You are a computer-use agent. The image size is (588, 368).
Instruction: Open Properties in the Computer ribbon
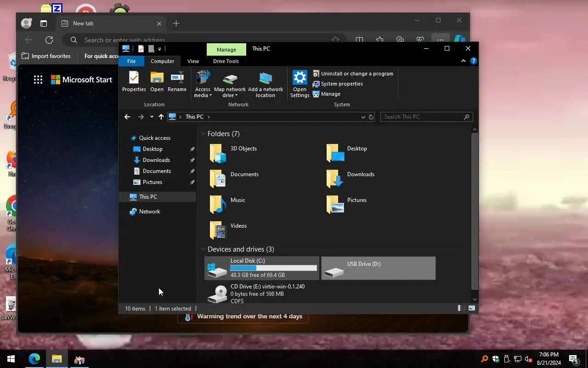point(134,82)
